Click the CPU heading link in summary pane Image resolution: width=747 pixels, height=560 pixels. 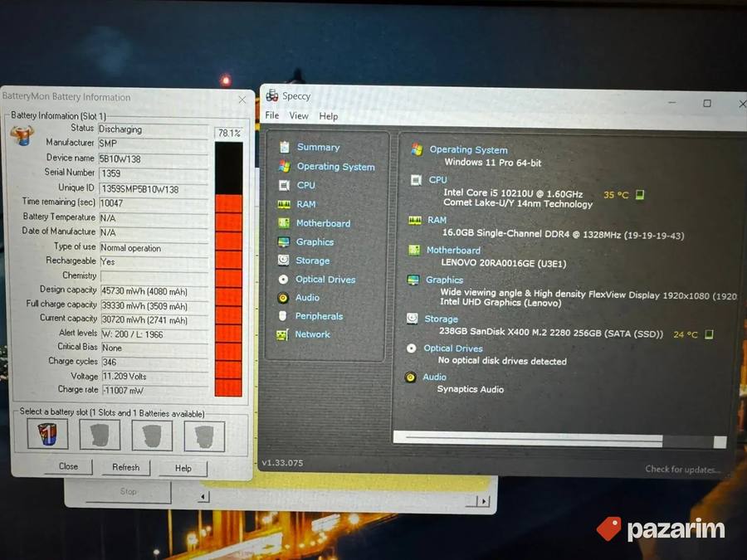click(437, 179)
